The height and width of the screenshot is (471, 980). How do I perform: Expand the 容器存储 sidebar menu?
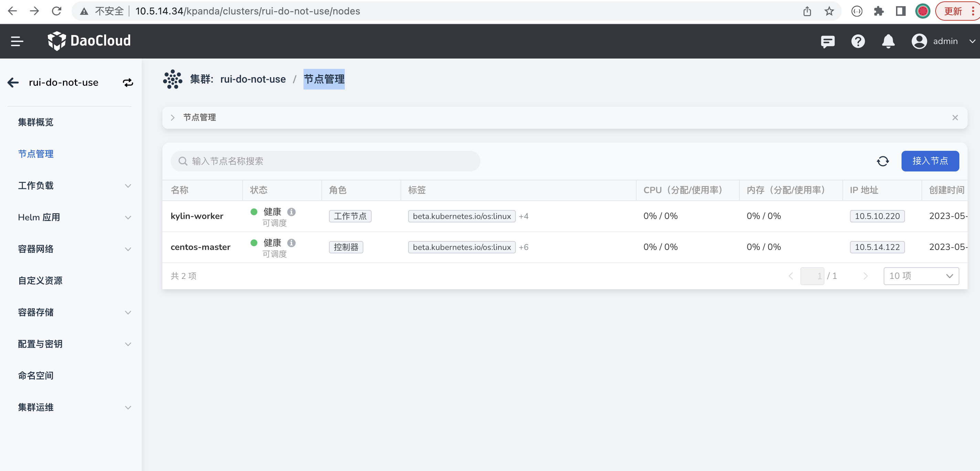(x=74, y=312)
